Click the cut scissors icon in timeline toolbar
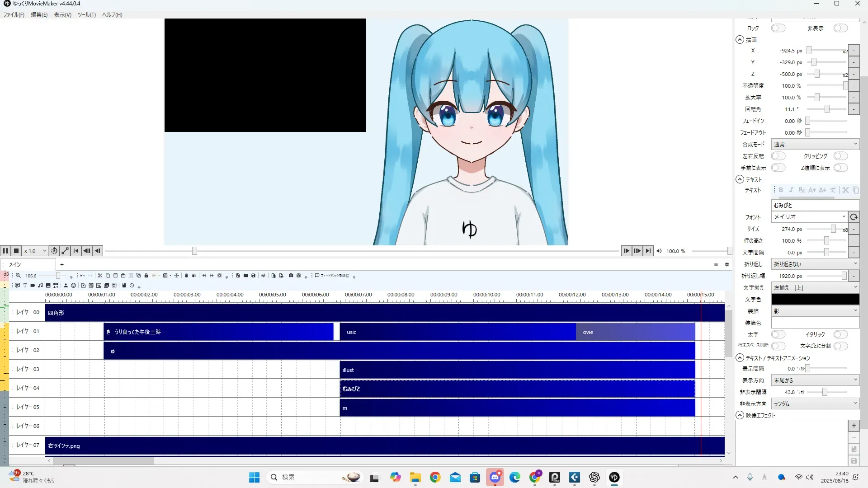The width and height of the screenshot is (868, 488). (x=100, y=276)
